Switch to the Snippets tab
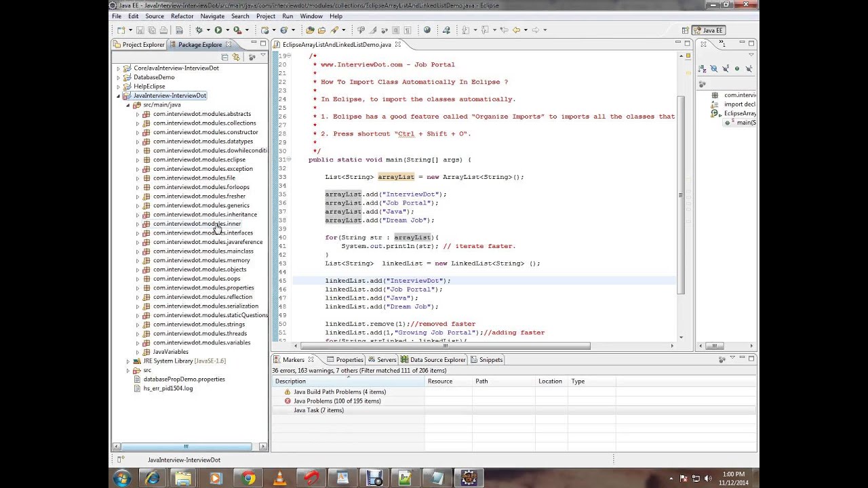The width and height of the screenshot is (868, 488). coord(487,360)
